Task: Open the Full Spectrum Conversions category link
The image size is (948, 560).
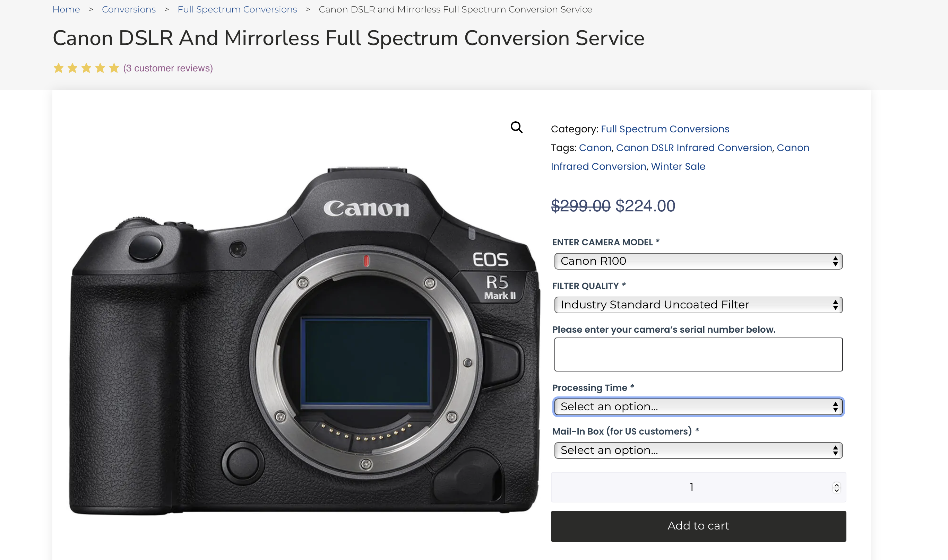Action: [665, 129]
